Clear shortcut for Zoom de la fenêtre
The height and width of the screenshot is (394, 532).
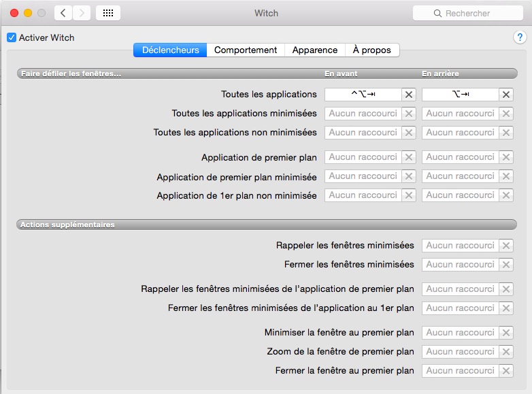[505, 352]
